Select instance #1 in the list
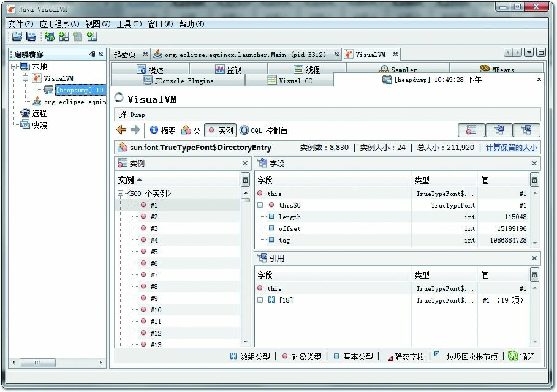Screen dimensions: 557x392 pyautogui.click(x=177, y=205)
